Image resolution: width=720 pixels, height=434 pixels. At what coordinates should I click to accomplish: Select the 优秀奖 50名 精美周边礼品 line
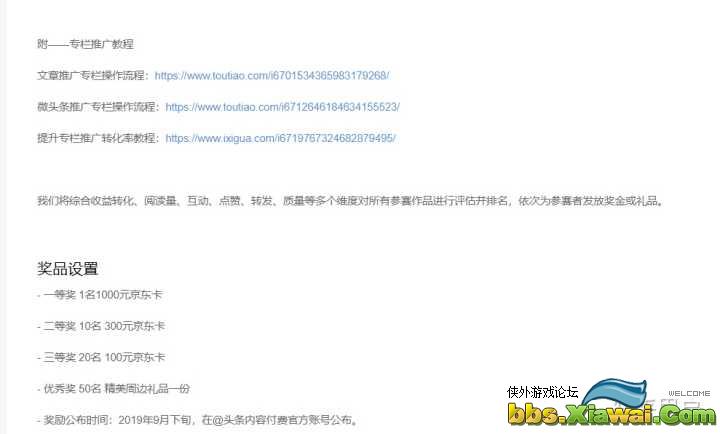(113, 388)
